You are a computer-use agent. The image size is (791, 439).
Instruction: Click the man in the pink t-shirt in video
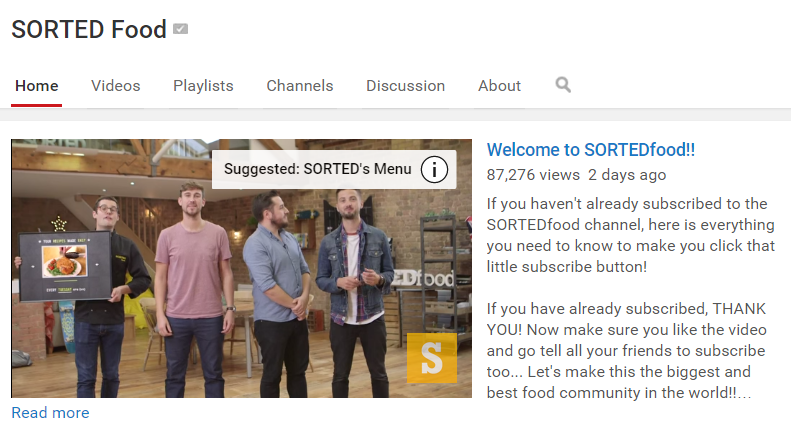point(193,288)
